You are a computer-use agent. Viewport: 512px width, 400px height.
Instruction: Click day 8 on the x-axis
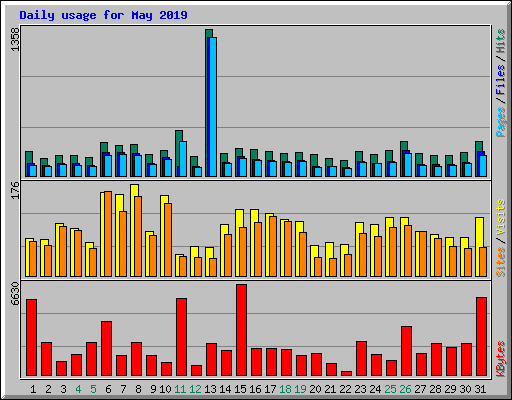click(x=138, y=389)
